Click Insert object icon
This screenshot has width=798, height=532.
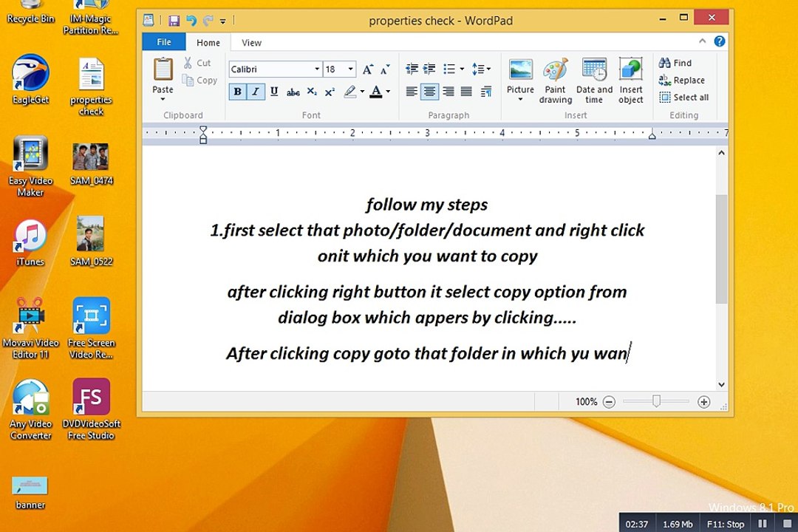click(630, 69)
